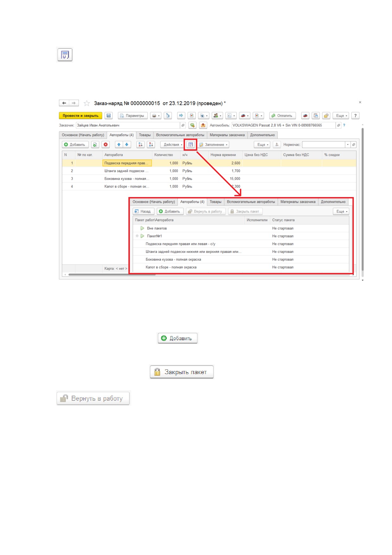This screenshot has height=555, width=392.
Task: Move the row down with the blue down arrow
Action: (127, 145)
